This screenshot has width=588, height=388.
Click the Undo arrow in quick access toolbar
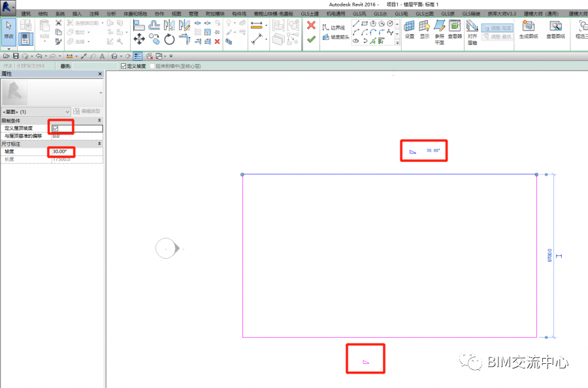point(39,56)
